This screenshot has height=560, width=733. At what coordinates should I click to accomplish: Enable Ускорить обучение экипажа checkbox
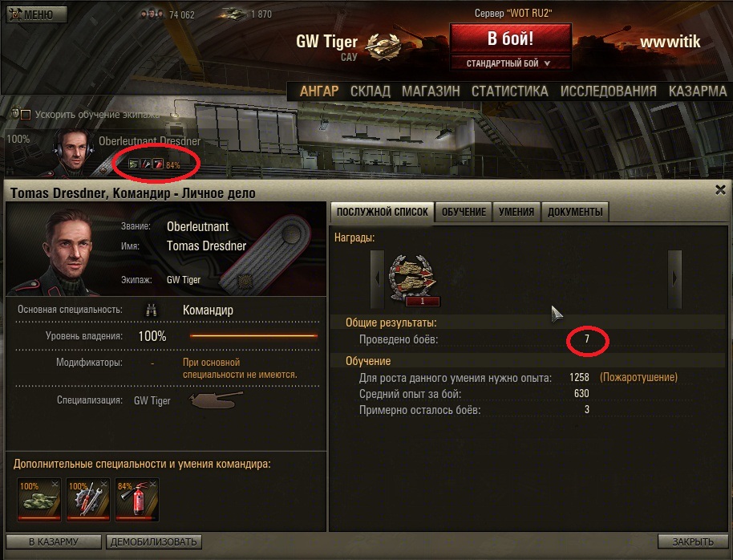pos(26,115)
